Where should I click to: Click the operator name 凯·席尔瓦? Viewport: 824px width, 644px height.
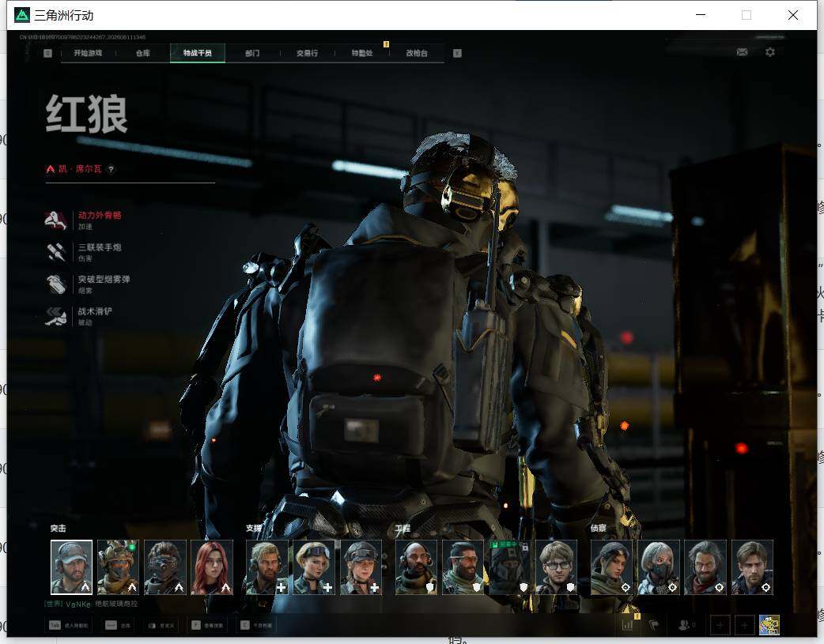point(80,169)
